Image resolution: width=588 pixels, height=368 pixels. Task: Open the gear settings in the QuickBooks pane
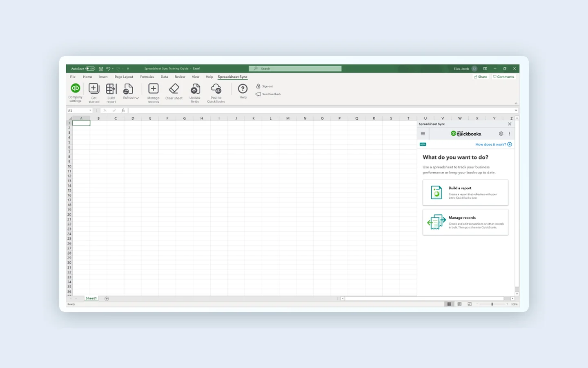[501, 134]
